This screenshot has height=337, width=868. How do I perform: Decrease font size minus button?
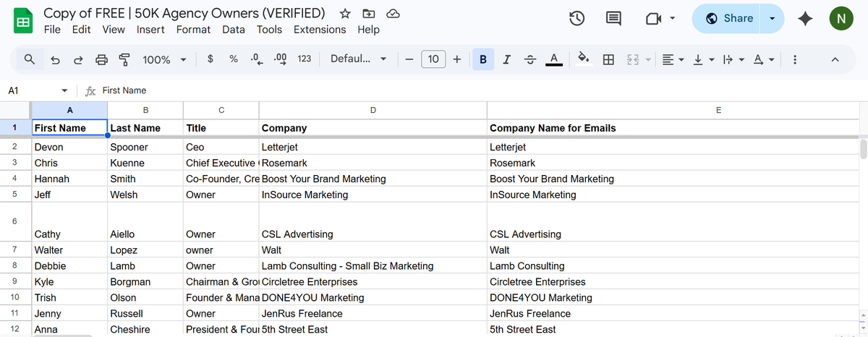tap(409, 59)
